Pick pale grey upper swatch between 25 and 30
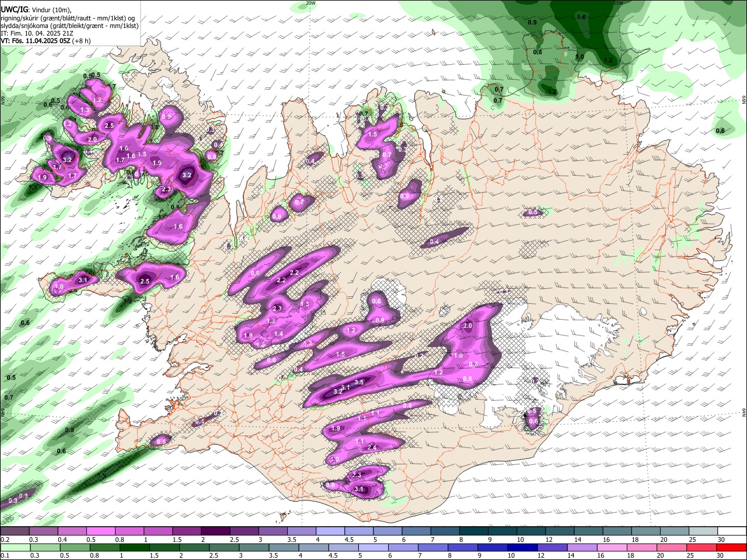This screenshot has height=560, width=747. [x=703, y=531]
